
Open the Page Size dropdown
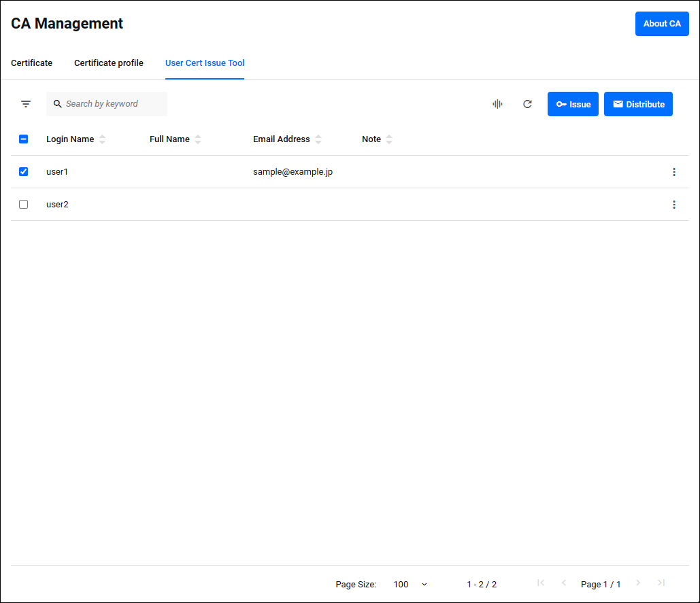pyautogui.click(x=410, y=584)
